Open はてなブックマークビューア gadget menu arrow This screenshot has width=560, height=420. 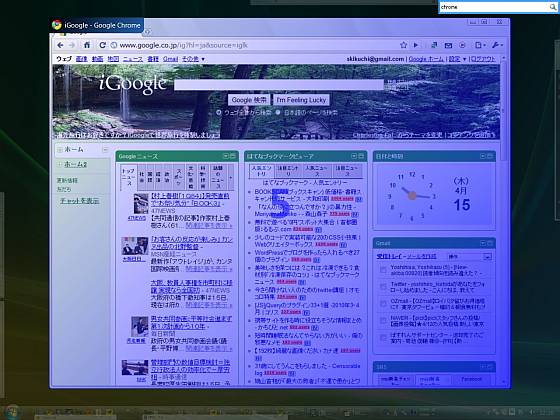354,156
